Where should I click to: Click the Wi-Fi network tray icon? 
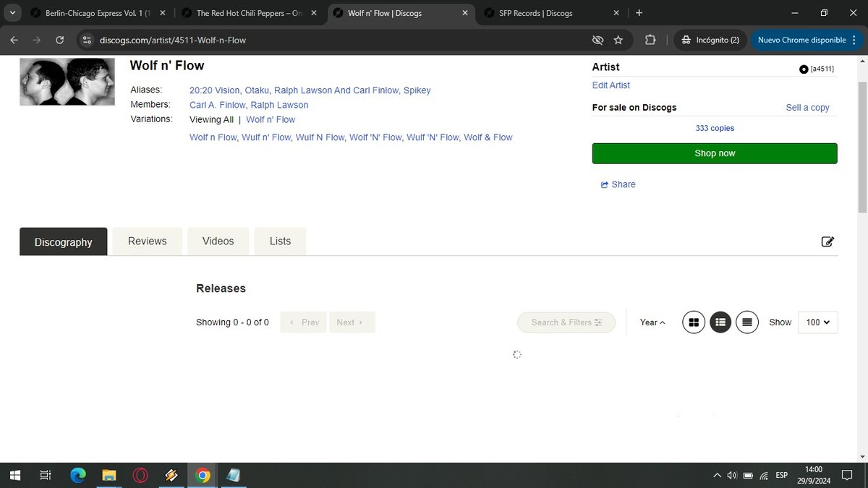[765, 475]
